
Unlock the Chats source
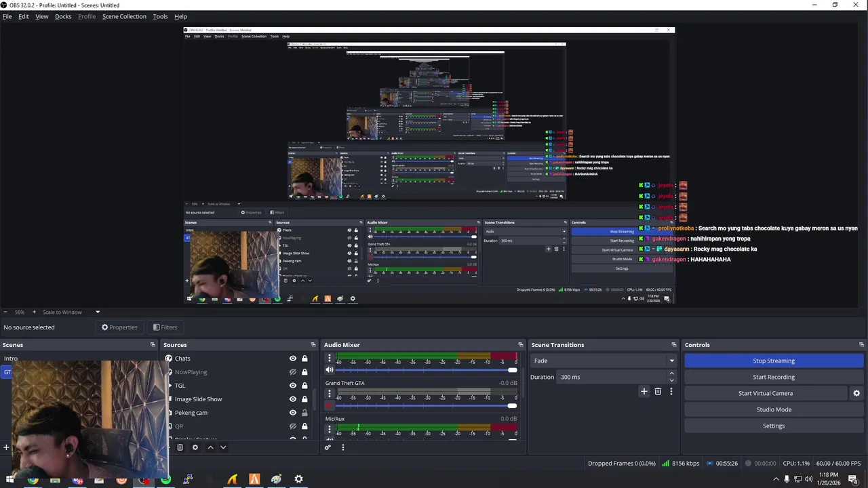pyautogui.click(x=304, y=359)
